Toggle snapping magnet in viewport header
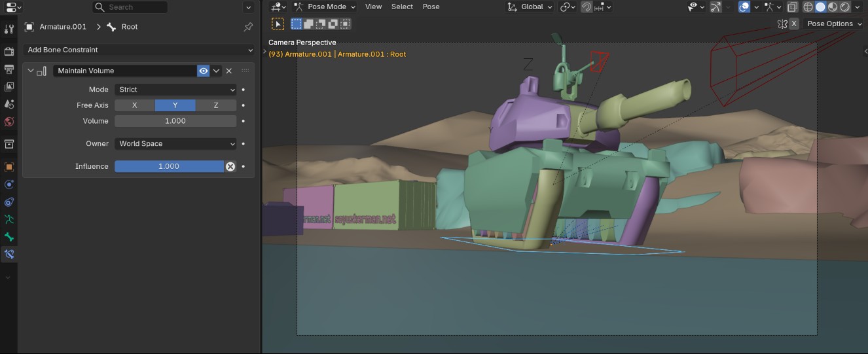 587,7
